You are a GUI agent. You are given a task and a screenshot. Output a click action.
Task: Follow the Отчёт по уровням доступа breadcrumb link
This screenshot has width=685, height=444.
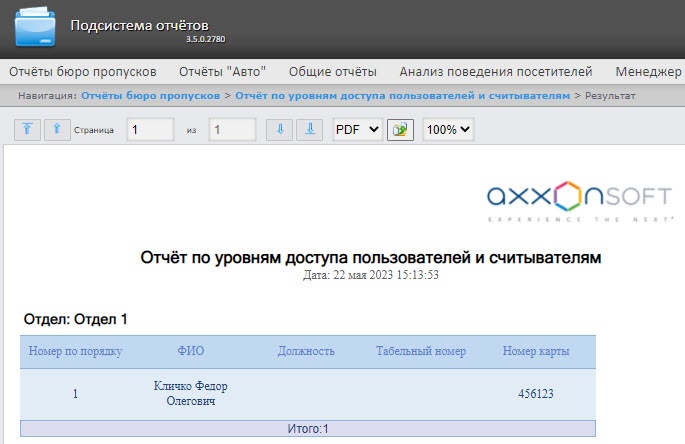[x=402, y=95]
